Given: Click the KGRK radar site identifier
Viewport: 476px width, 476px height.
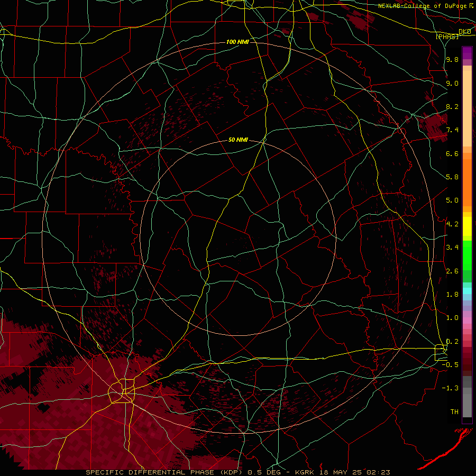Looking at the screenshot, I should pyautogui.click(x=304, y=472).
